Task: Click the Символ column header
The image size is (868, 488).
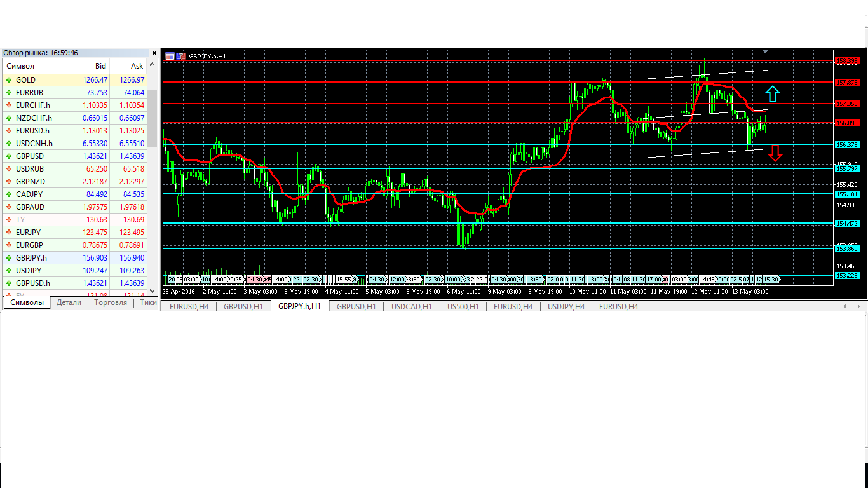Action: click(x=39, y=66)
